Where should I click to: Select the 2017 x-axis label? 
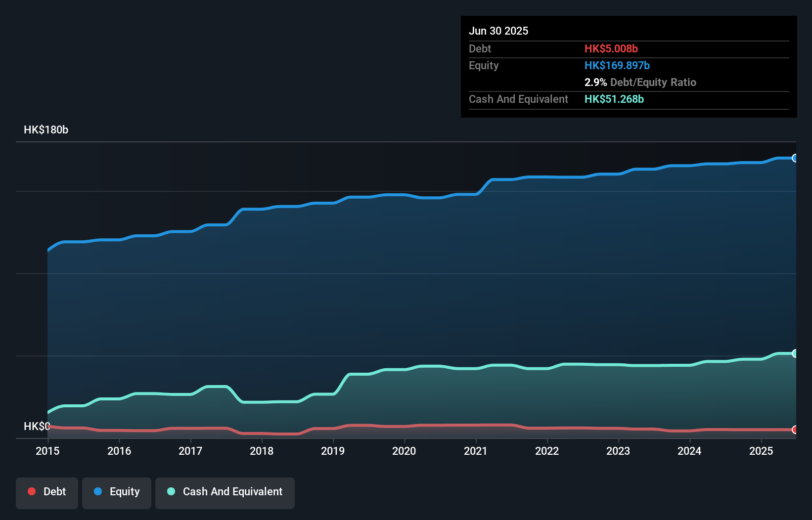click(190, 451)
